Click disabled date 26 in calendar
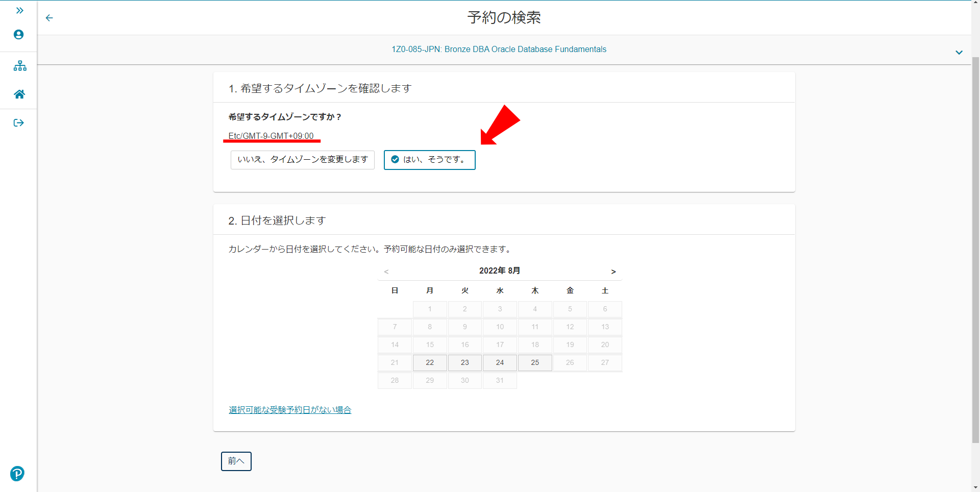 570,363
